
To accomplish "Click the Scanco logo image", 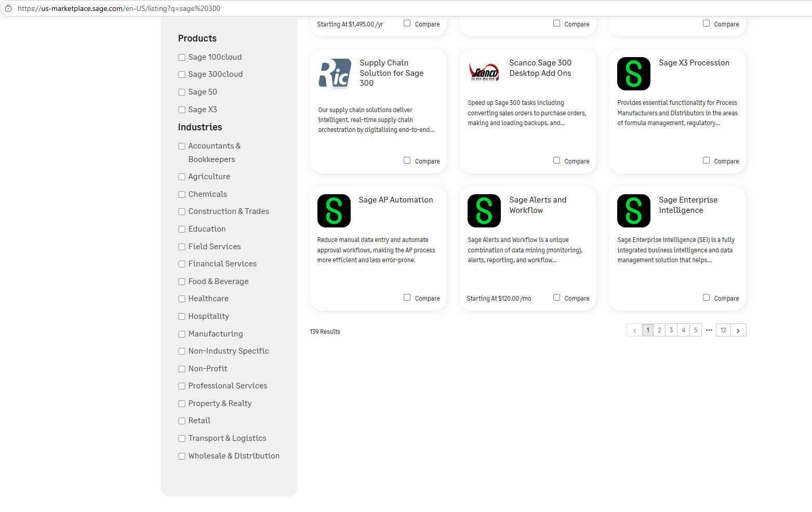I will point(484,73).
